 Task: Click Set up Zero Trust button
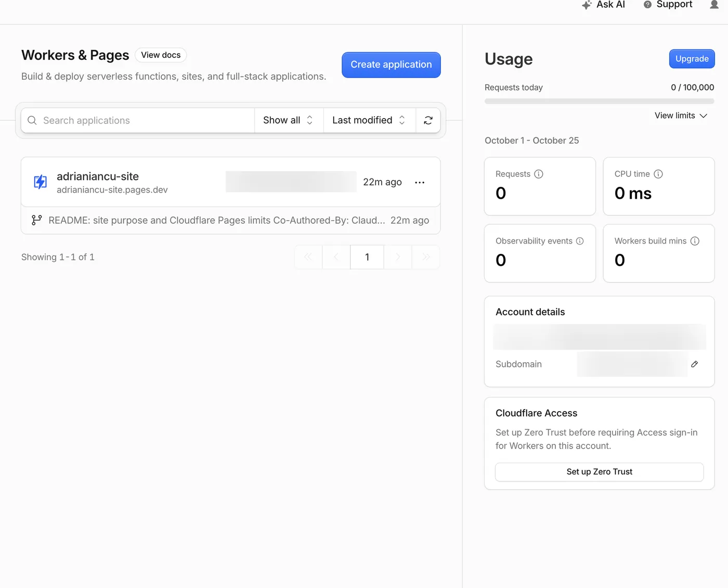pos(599,472)
